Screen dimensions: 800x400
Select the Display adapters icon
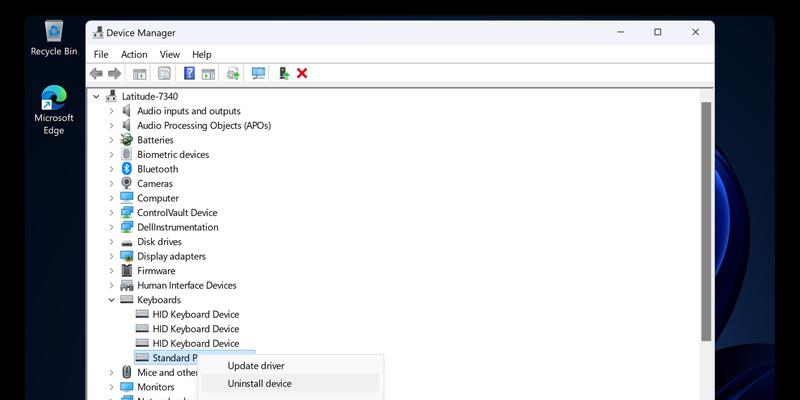(x=127, y=256)
